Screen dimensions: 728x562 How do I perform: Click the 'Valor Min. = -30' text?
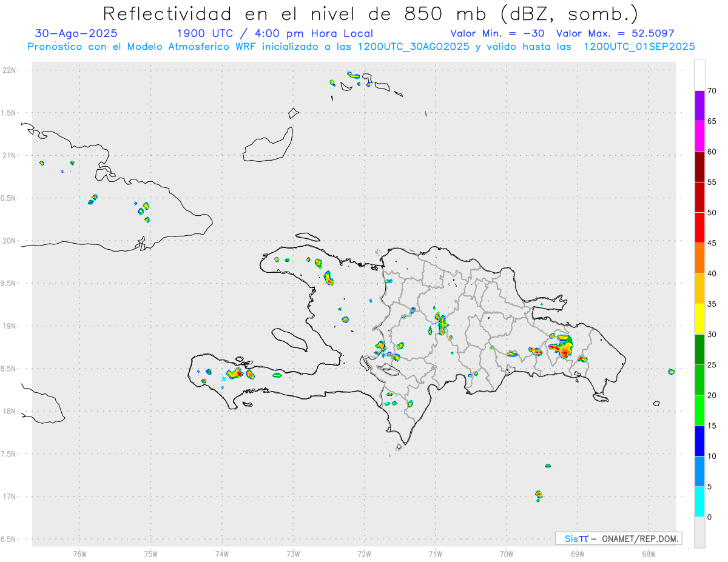[x=497, y=33]
